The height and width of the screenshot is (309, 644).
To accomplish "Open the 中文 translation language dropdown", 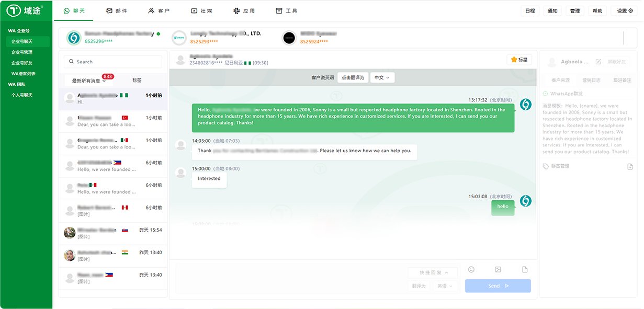I will coord(382,77).
